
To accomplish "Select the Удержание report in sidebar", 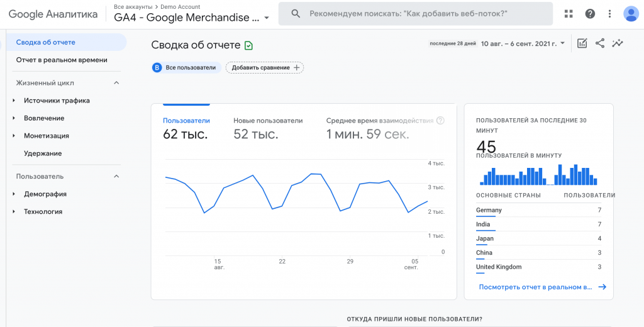I will tap(43, 153).
